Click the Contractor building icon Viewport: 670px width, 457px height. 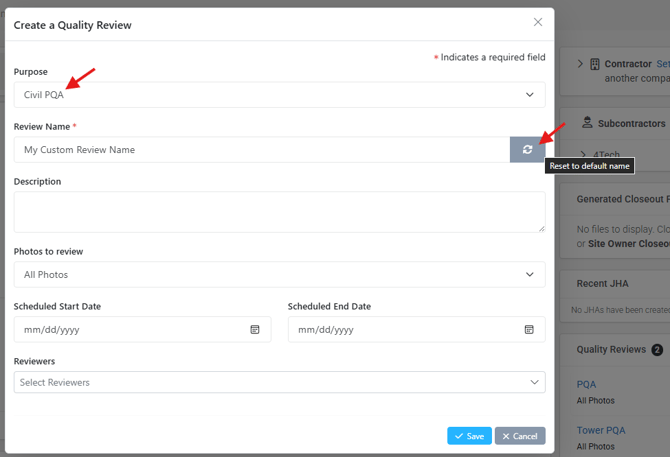(x=595, y=64)
